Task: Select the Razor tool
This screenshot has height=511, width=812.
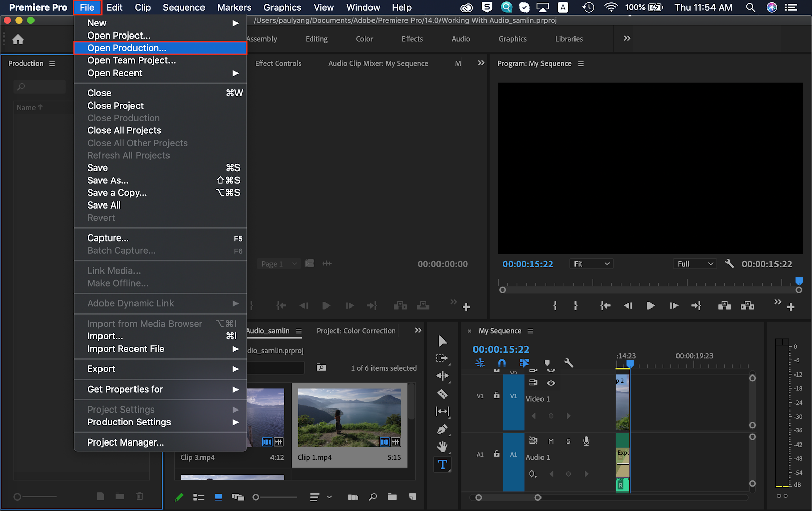Action: 443,394
